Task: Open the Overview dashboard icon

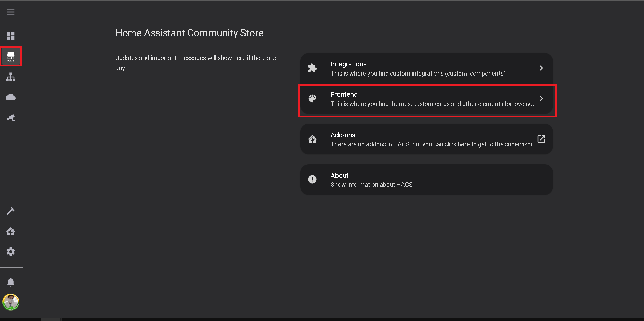Action: 11,36
